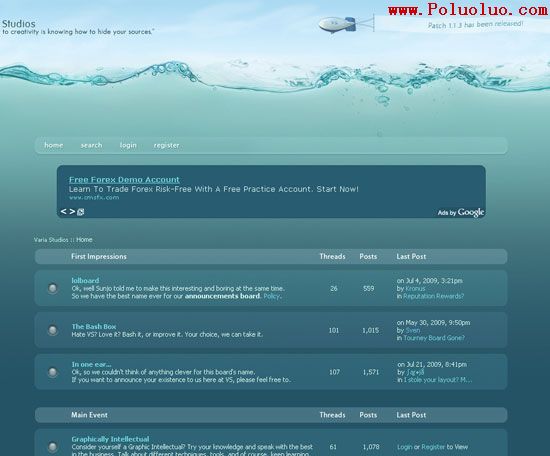Click the blimp airship image

click(x=337, y=25)
